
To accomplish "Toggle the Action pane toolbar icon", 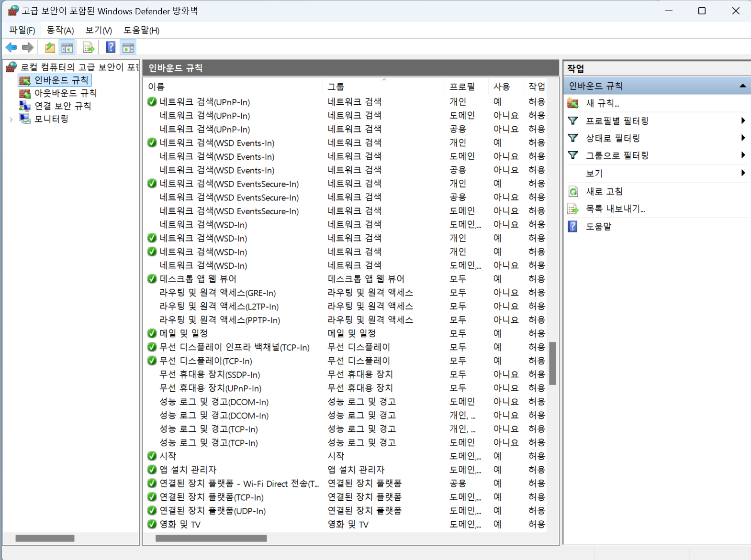I will 128,47.
